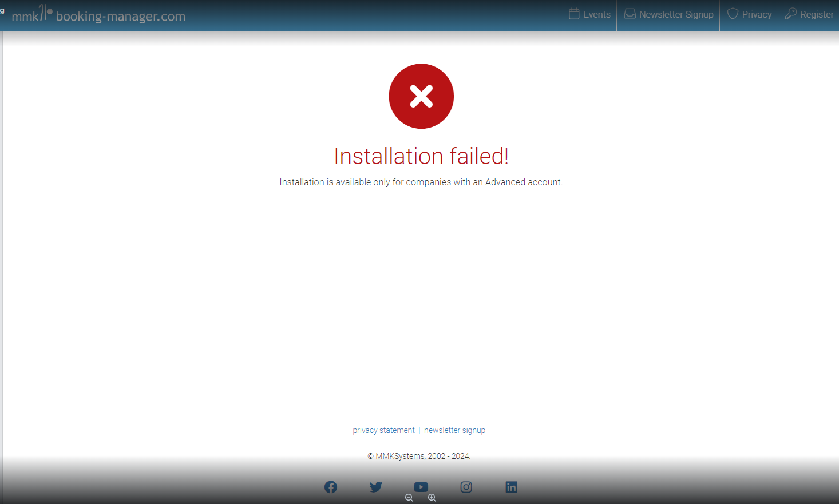
Task: Open the mmk booking-manager.com logo
Action: pyautogui.click(x=98, y=14)
